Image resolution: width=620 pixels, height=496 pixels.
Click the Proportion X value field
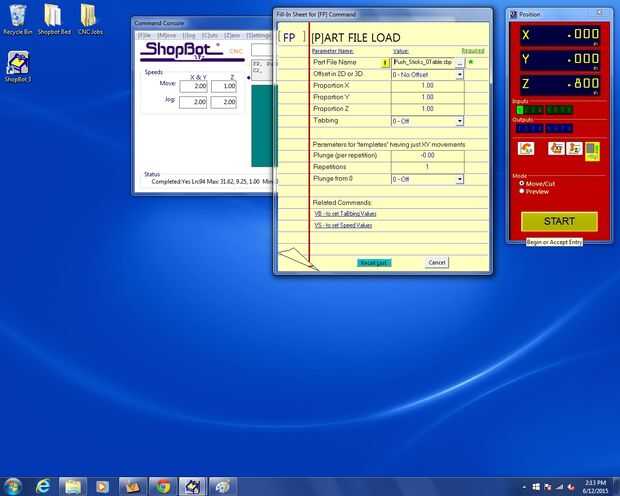427,86
